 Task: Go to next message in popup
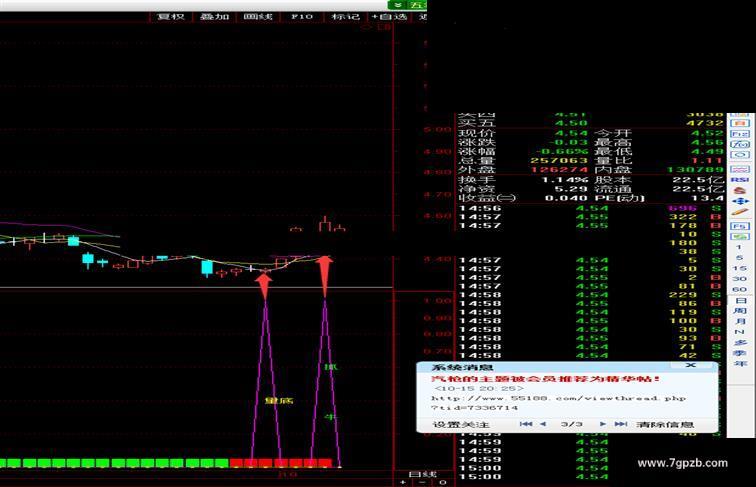pos(602,424)
